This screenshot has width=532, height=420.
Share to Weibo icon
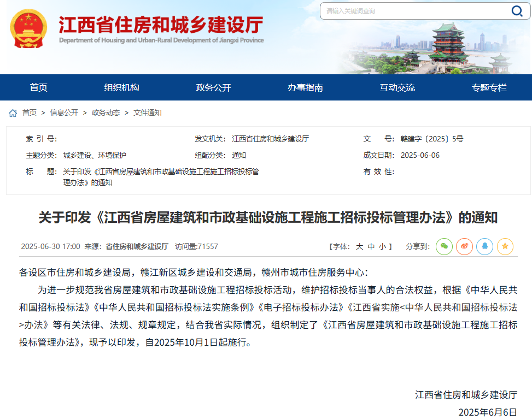465,246
